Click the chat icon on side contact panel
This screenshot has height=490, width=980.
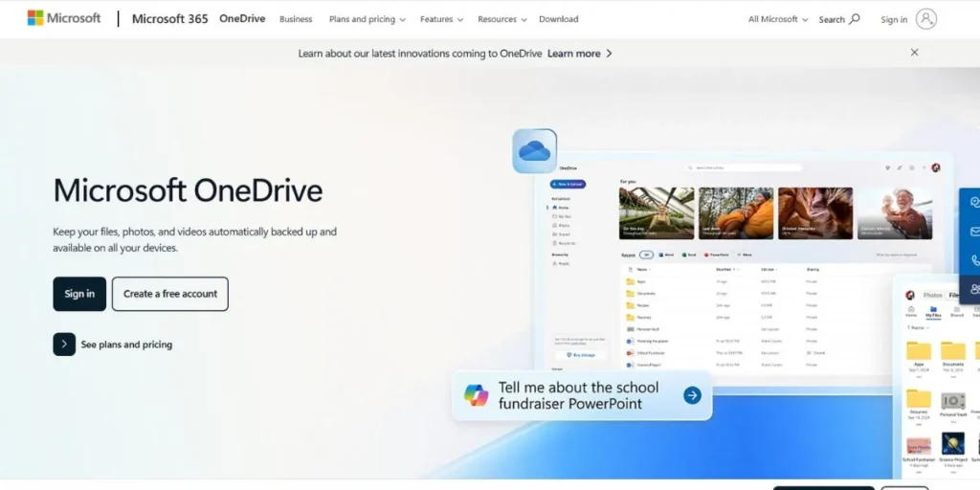click(x=973, y=202)
